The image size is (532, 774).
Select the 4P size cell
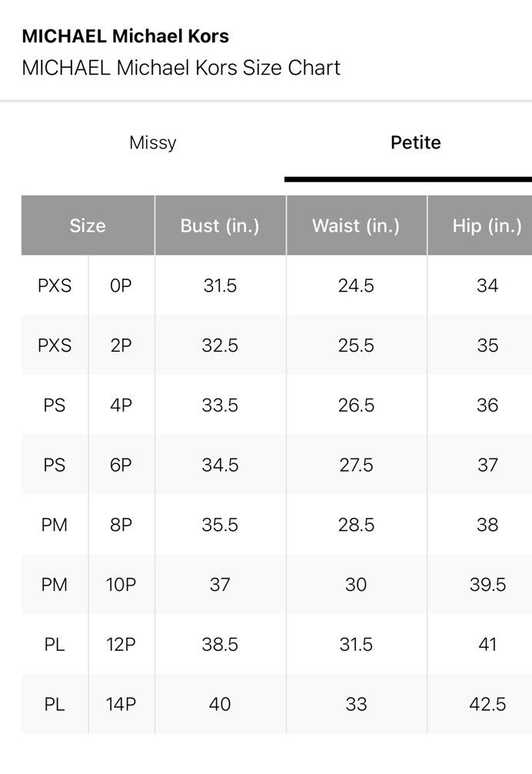[x=121, y=405]
